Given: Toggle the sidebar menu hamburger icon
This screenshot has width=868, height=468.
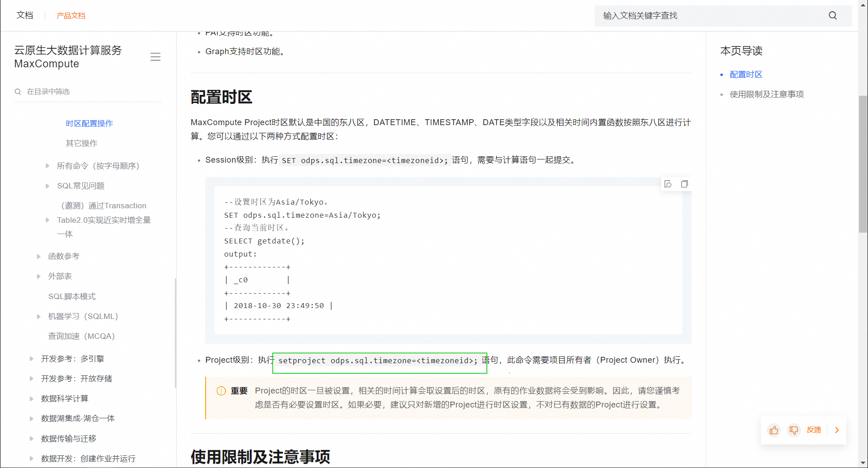Looking at the screenshot, I should pyautogui.click(x=155, y=57).
